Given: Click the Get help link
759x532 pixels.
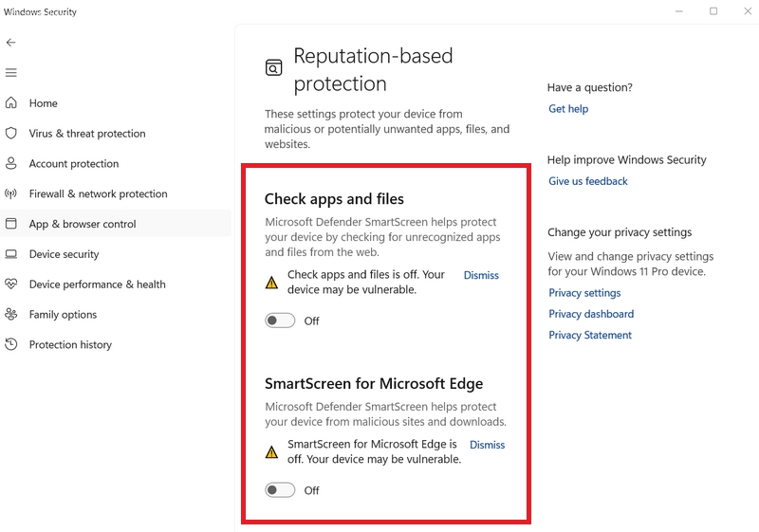Looking at the screenshot, I should coord(568,109).
